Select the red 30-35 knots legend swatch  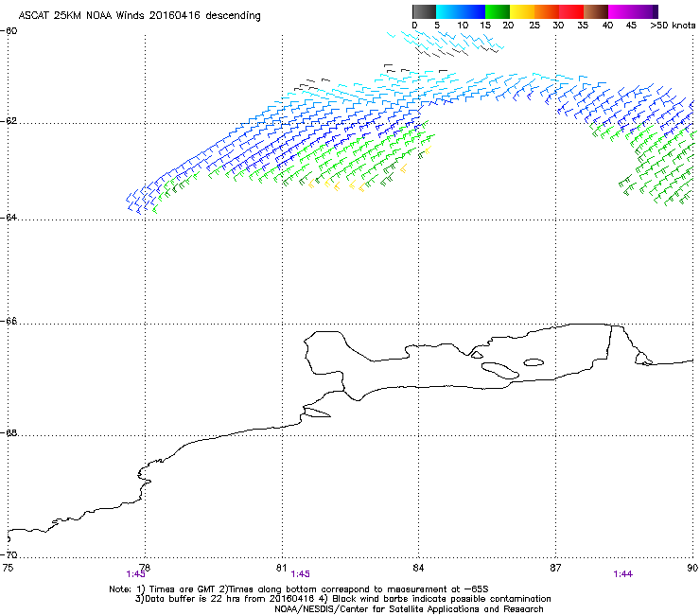(571, 11)
